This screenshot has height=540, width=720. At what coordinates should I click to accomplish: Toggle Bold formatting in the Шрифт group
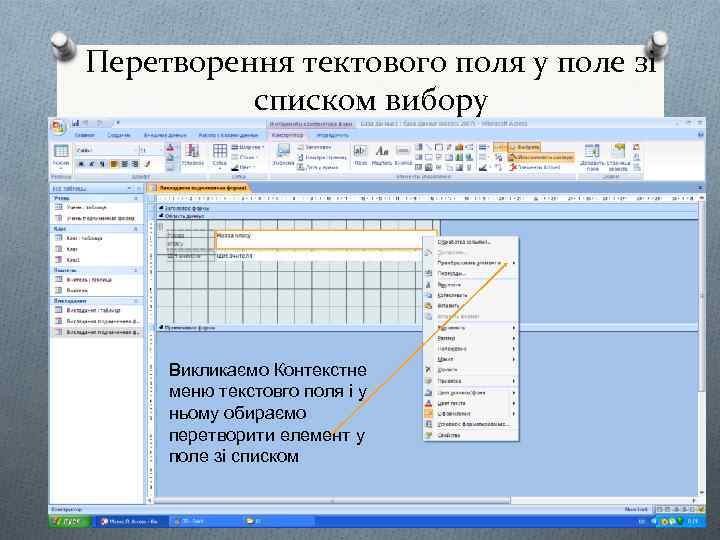tap(81, 164)
